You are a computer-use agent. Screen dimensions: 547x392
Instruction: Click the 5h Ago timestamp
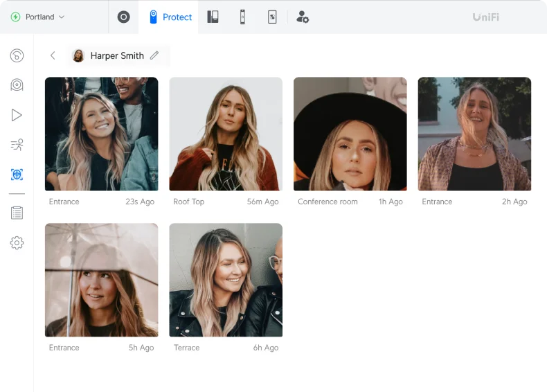141,348
